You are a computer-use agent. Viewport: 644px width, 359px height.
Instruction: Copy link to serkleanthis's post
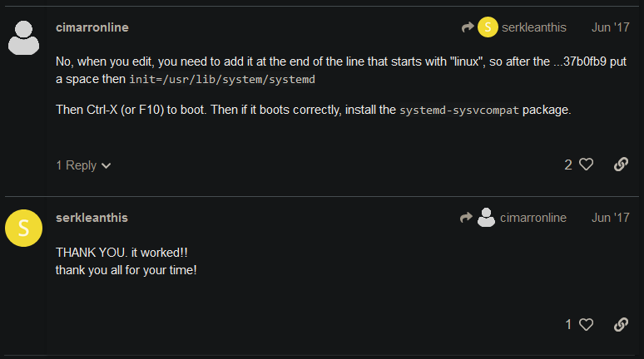pos(621,324)
